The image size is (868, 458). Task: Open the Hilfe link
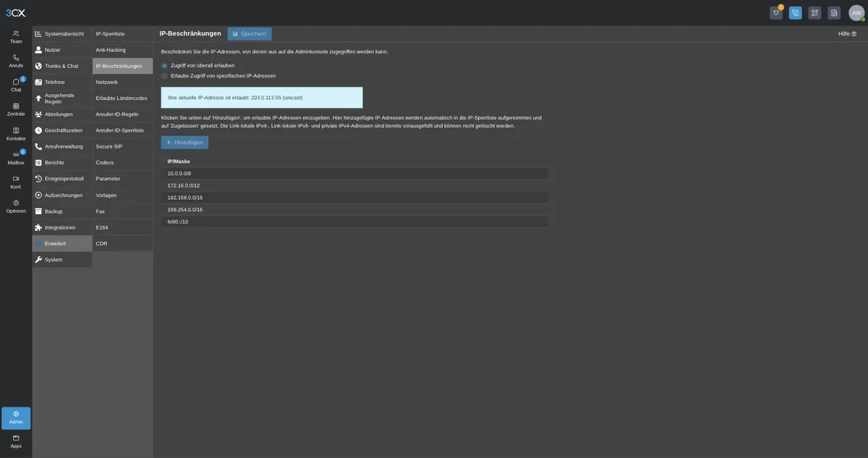pos(847,34)
